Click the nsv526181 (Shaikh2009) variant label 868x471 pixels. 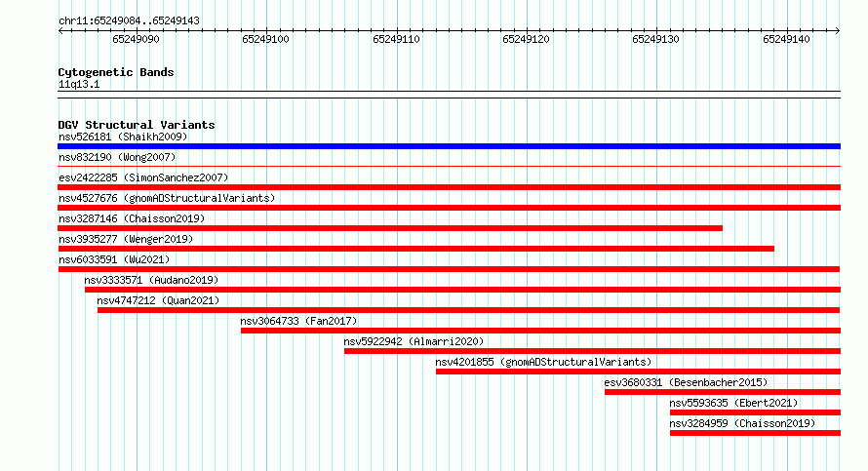[123, 137]
